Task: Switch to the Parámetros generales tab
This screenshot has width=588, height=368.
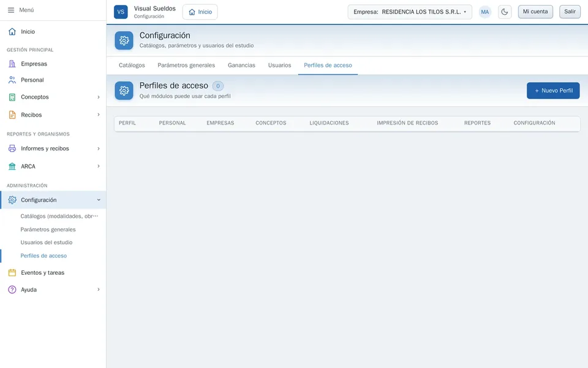Action: coord(186,66)
